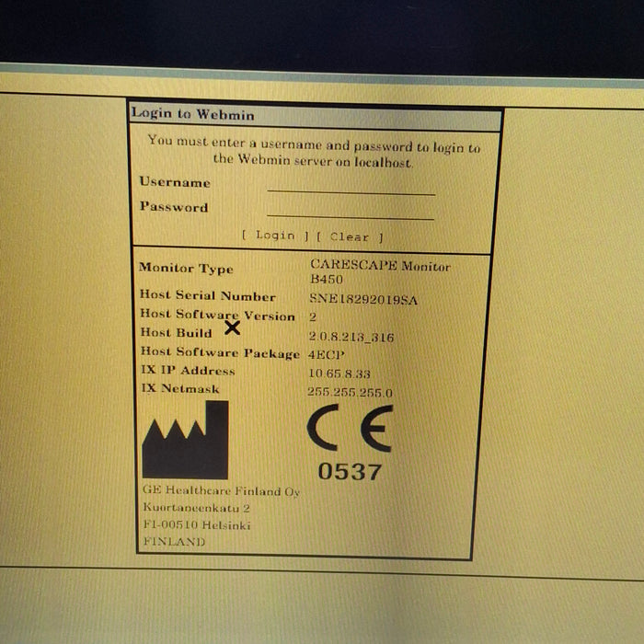Click the 'Host Software Version' label
This screenshot has width=644, height=644.
[217, 315]
